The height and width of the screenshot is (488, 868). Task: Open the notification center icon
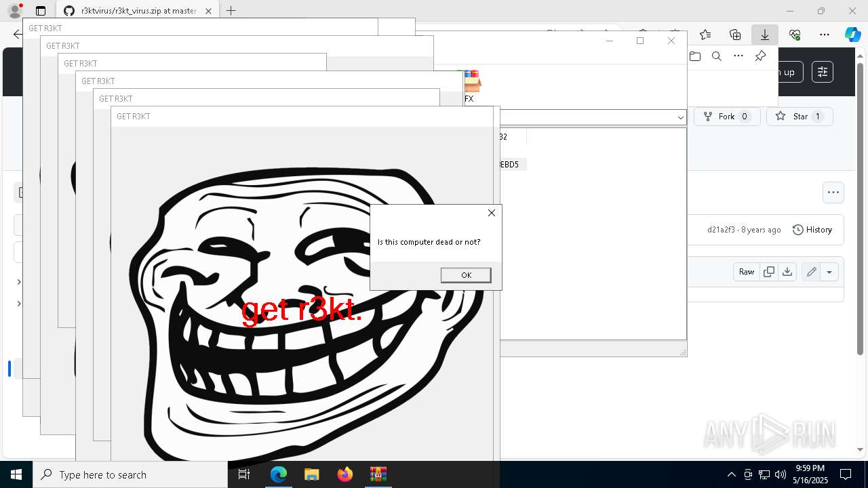pos(846,474)
